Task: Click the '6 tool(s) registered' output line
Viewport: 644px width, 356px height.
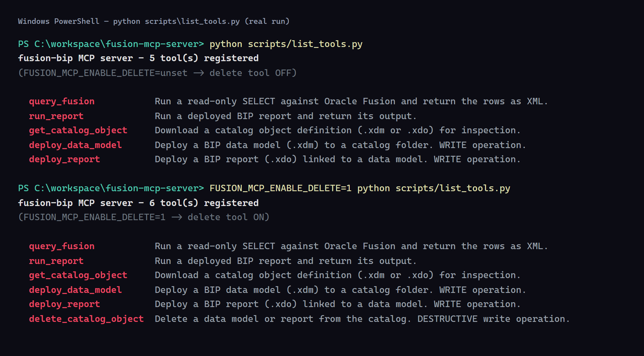Action: point(138,203)
